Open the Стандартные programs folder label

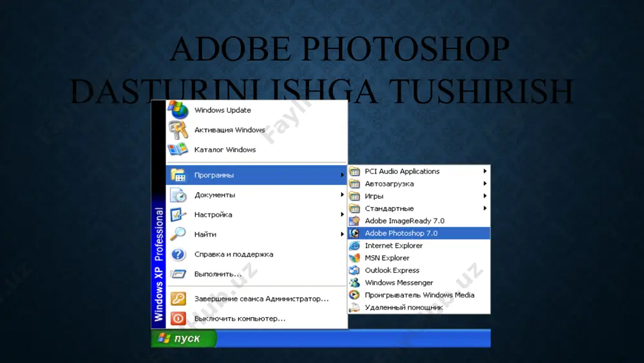click(x=389, y=208)
